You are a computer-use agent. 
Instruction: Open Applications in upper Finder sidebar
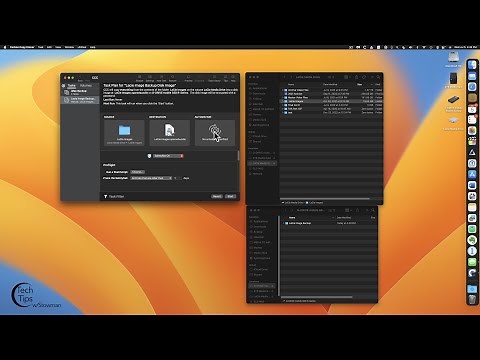(260, 88)
